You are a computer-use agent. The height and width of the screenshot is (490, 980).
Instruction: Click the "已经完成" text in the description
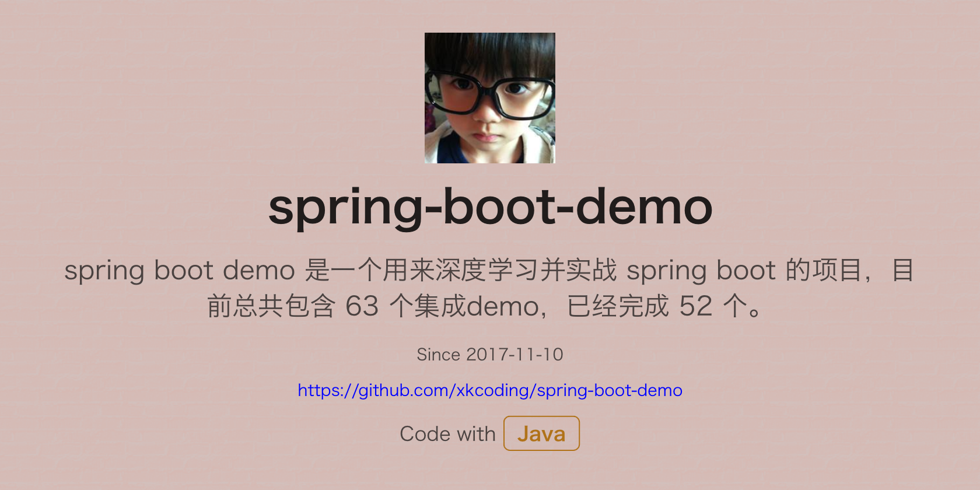pyautogui.click(x=618, y=306)
